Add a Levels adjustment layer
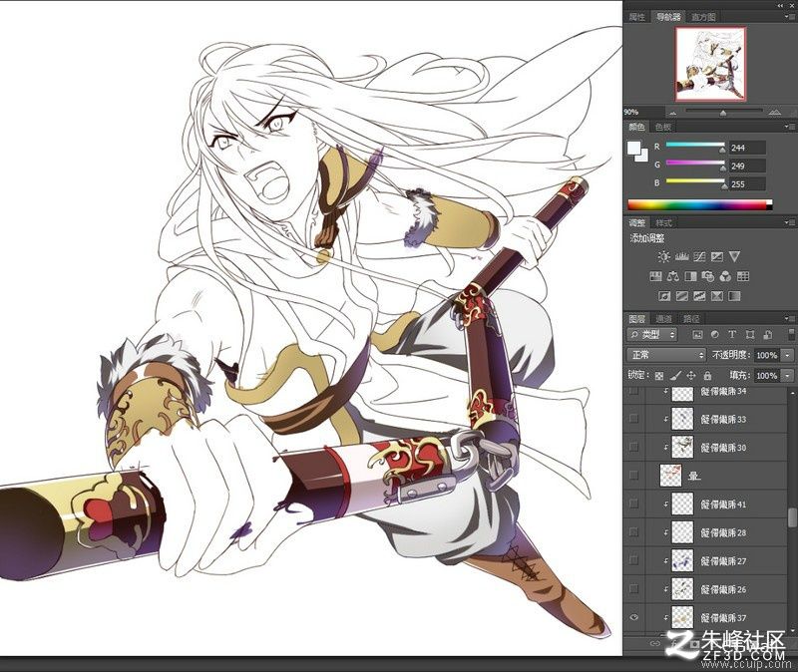This screenshot has height=672, width=798. (x=681, y=256)
